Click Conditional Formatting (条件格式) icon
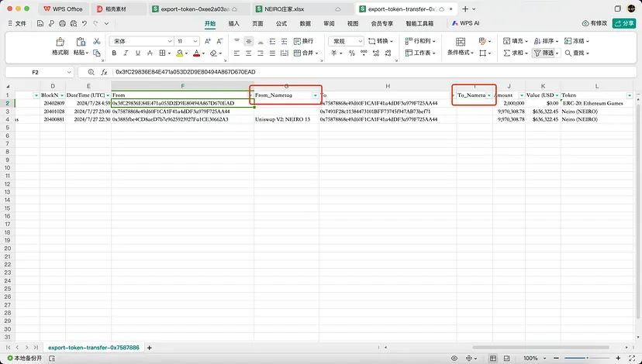Screen dimensions: 642x364 click(x=461, y=42)
